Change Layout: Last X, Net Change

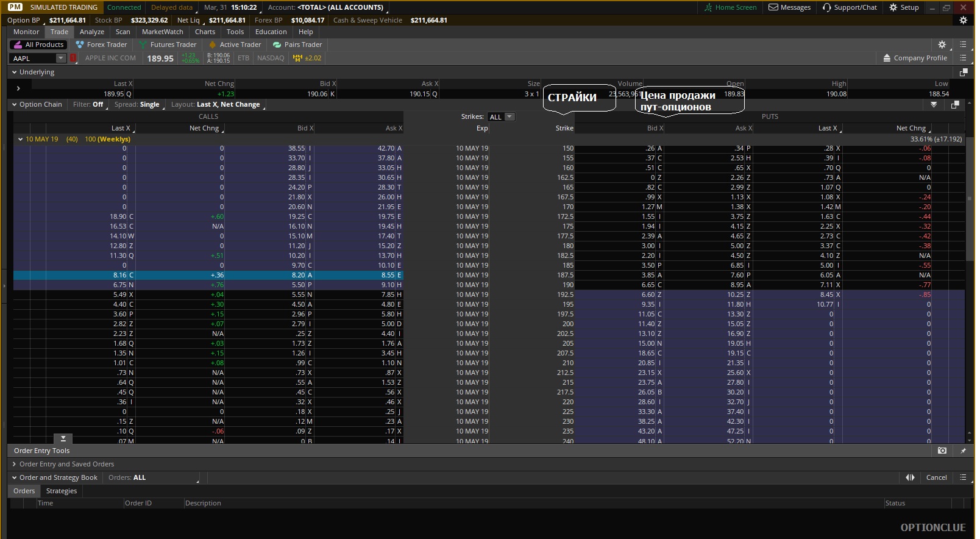coord(216,104)
